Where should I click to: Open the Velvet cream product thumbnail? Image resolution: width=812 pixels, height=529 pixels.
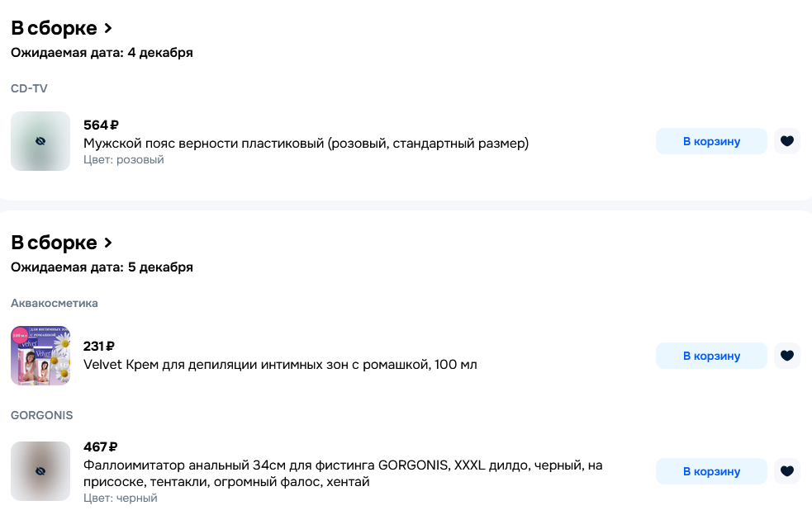(40, 356)
